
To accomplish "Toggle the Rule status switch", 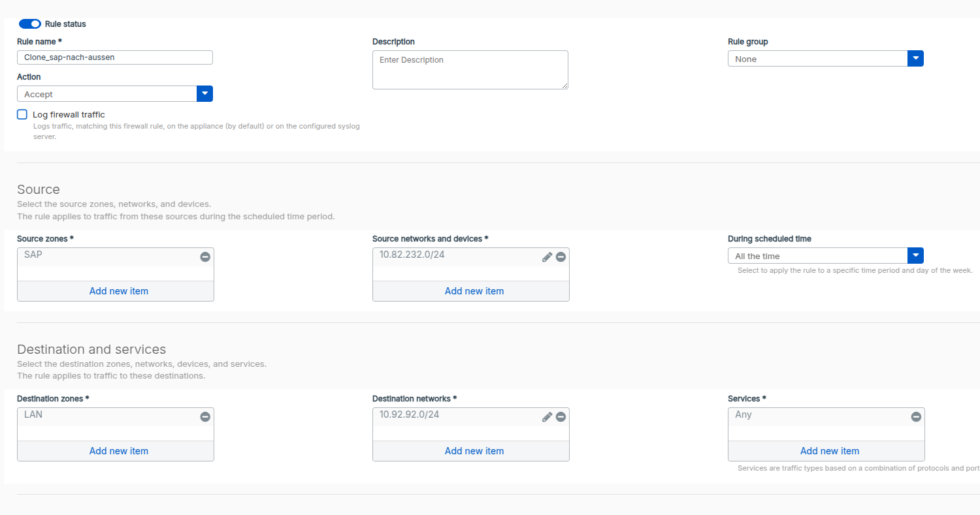I will pyautogui.click(x=30, y=24).
